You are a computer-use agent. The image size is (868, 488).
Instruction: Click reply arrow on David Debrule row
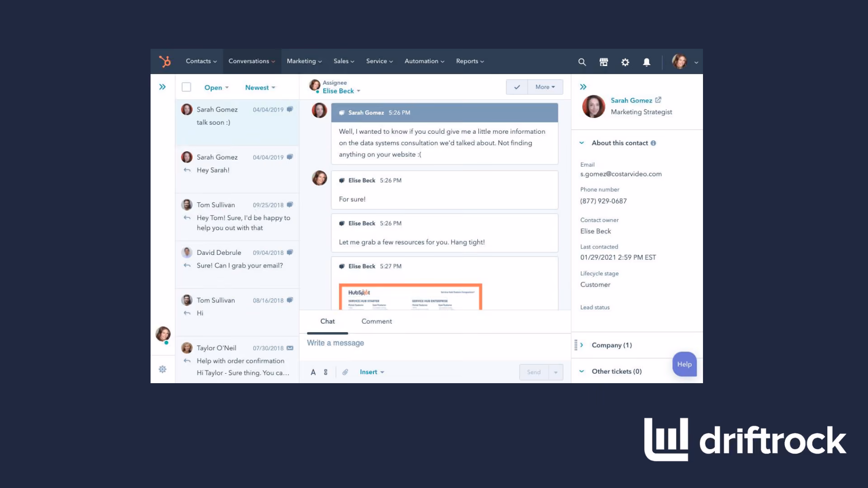(187, 265)
